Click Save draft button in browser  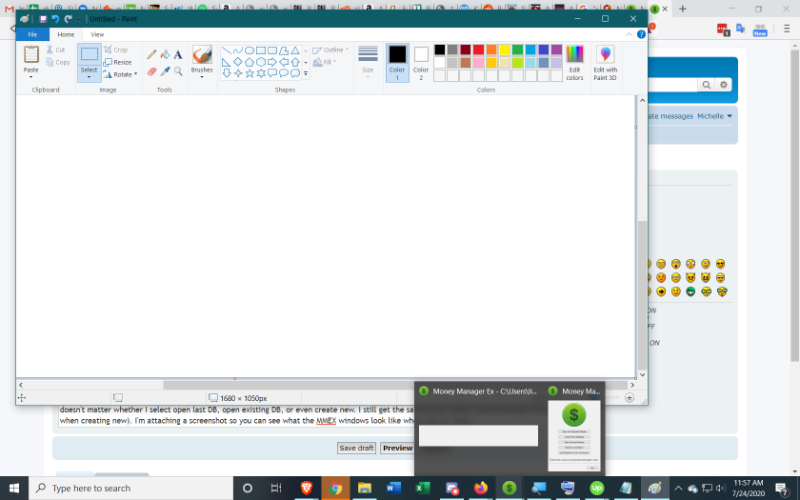[x=357, y=448]
